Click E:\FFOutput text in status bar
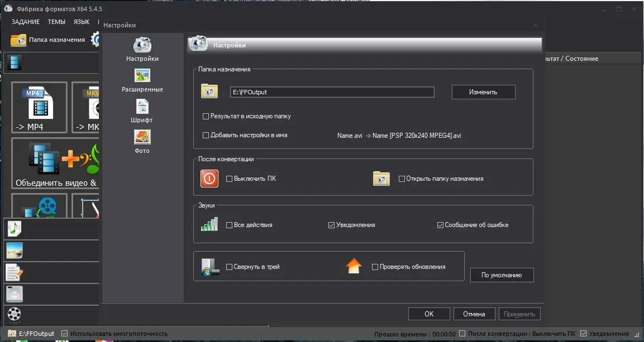This screenshot has width=644, height=342. click(36, 334)
